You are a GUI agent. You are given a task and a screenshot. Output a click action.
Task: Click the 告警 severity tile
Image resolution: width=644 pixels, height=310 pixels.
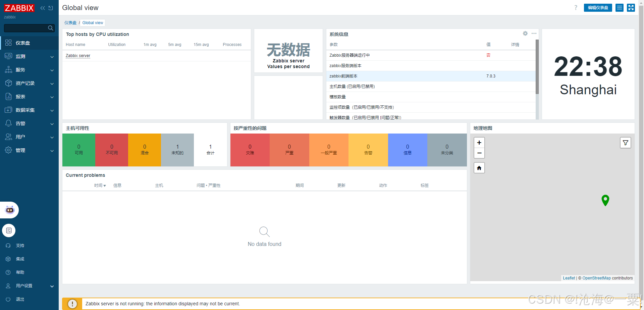(368, 150)
